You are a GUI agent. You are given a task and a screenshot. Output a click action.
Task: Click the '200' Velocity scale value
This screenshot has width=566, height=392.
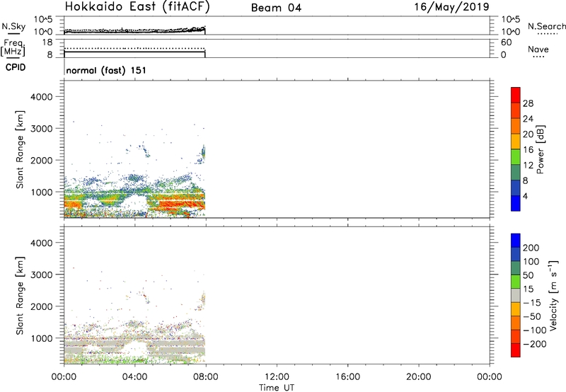tap(531, 248)
